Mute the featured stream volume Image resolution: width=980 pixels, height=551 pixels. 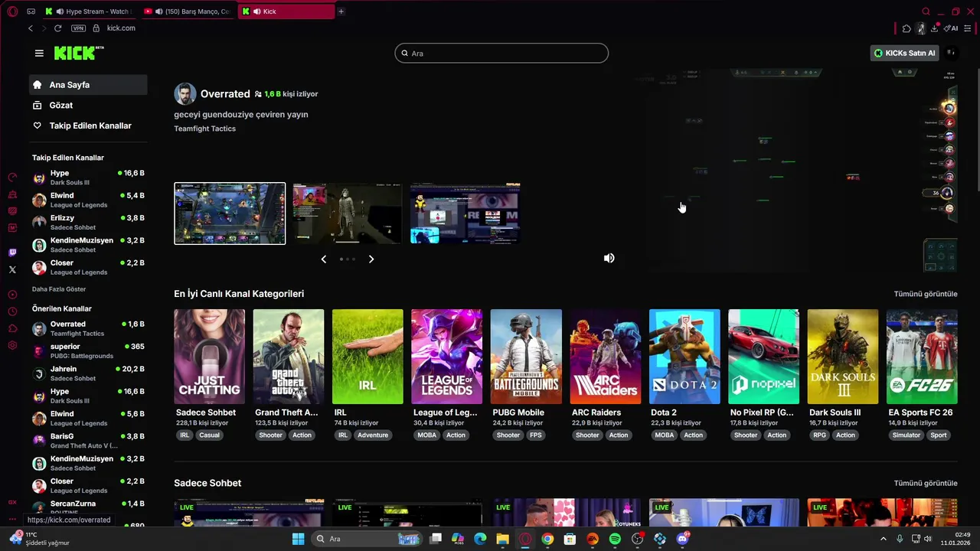point(609,258)
